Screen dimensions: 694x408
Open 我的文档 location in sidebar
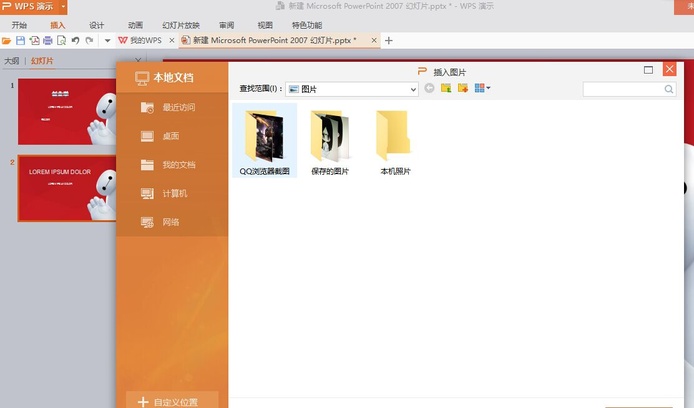[x=173, y=165]
